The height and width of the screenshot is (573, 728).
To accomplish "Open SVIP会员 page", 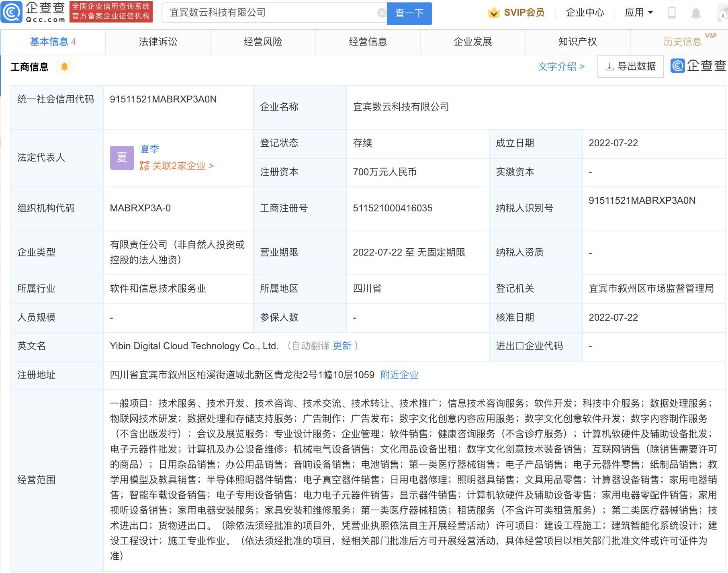I will 516,13.
